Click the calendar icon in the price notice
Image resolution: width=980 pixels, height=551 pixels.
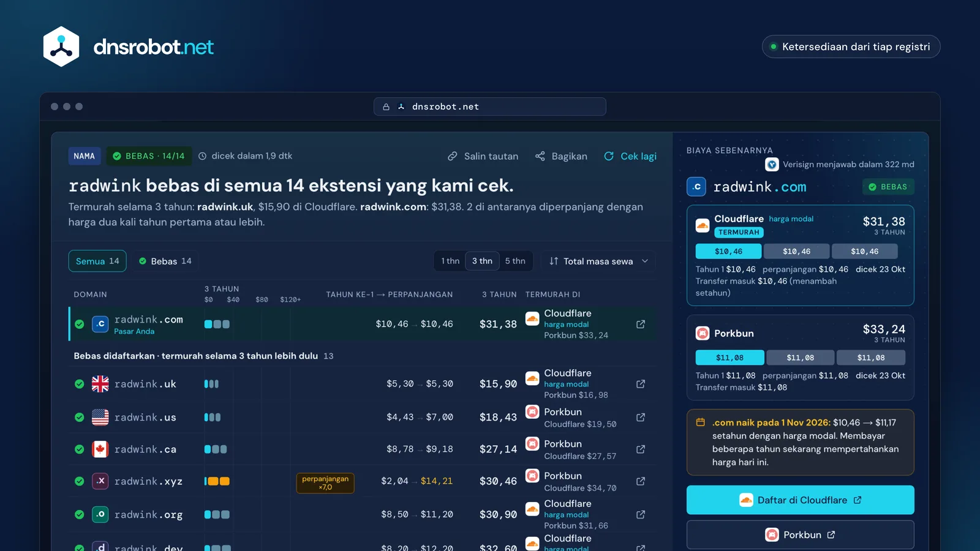pos(700,422)
